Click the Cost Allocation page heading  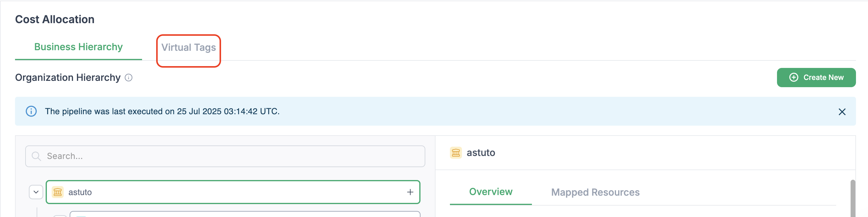(55, 20)
